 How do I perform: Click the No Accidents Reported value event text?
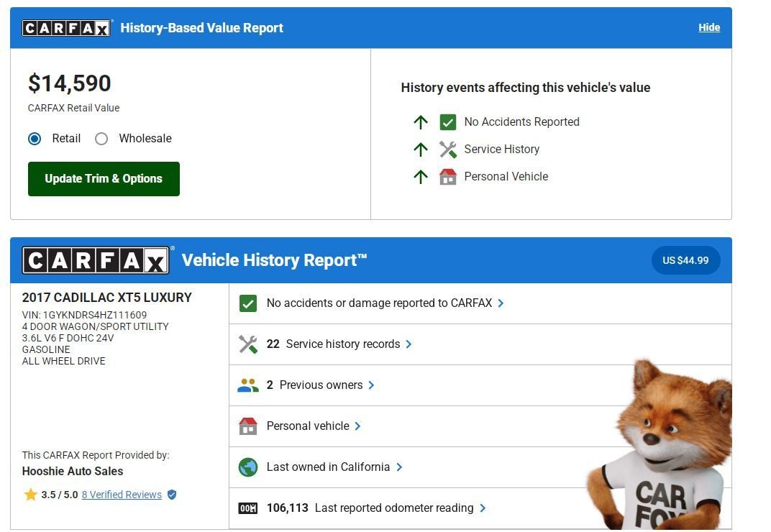click(521, 122)
